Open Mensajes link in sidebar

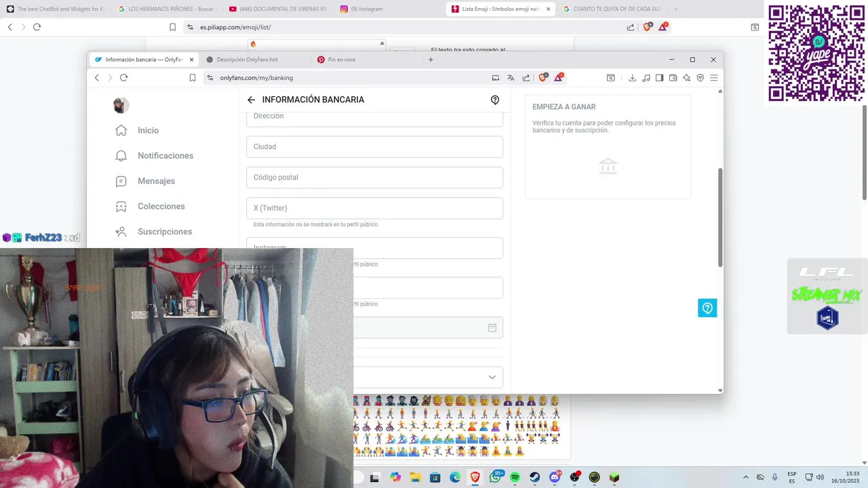click(156, 181)
